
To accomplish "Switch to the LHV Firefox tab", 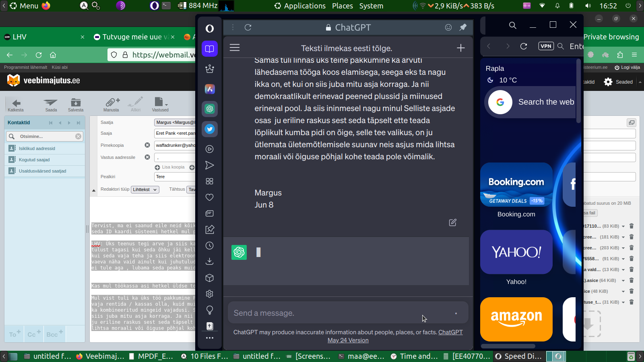I will (x=44, y=37).
